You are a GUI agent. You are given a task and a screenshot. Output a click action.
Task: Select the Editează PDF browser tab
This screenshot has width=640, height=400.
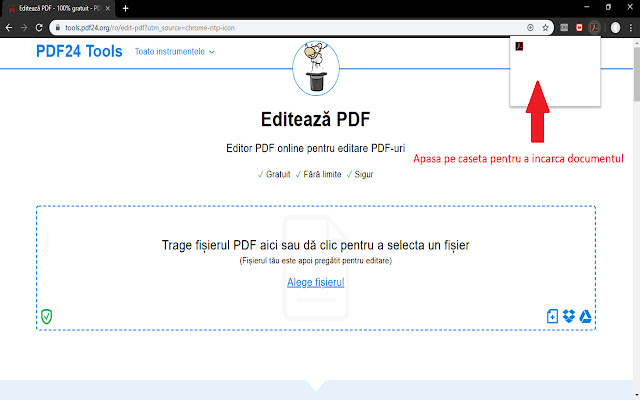click(x=58, y=8)
